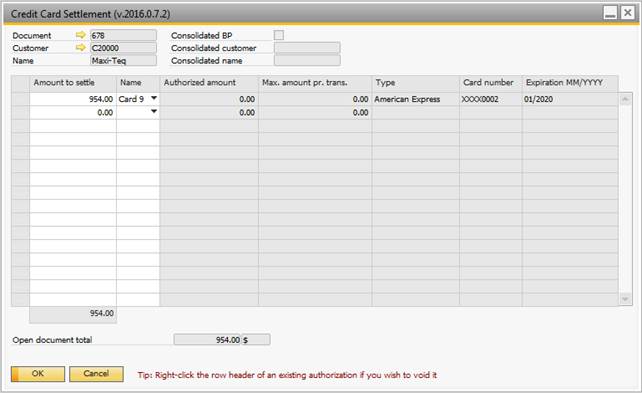Screen dimensions: 642x393
Task: Click the Card number column header
Action: (x=491, y=83)
